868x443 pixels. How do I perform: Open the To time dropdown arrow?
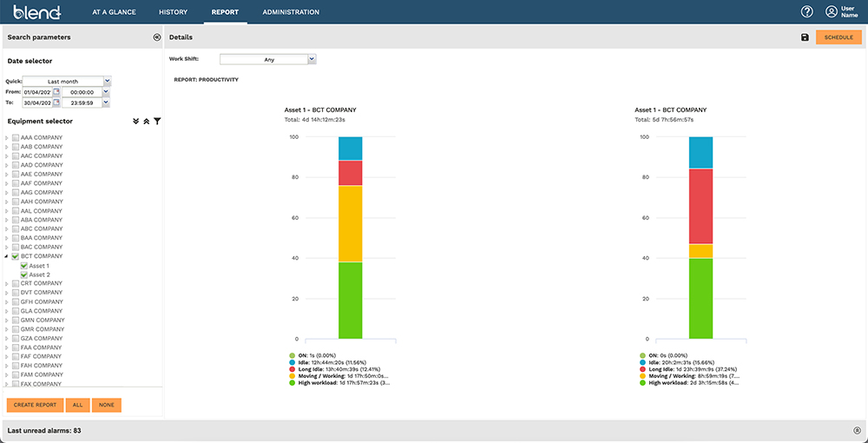coord(106,102)
